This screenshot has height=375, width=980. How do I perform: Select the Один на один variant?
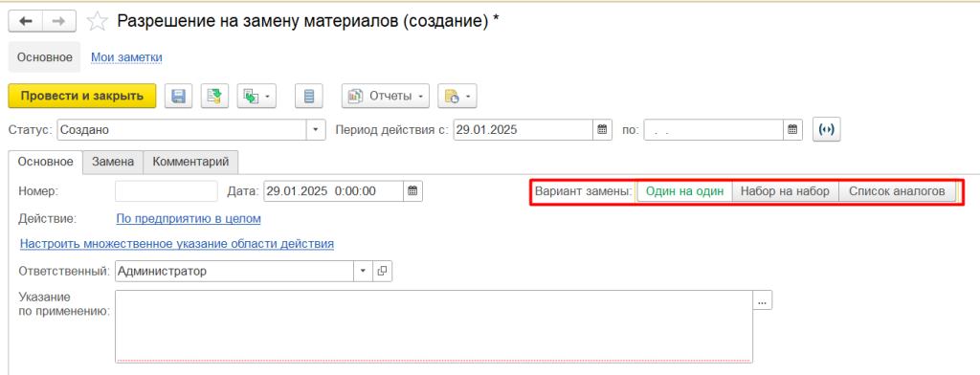[x=684, y=192]
